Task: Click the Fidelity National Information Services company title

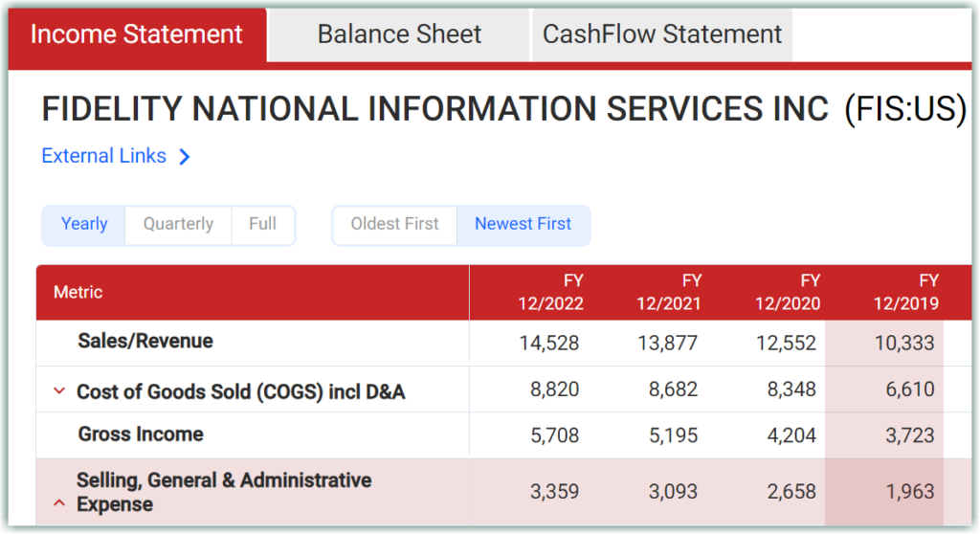Action: point(435,109)
